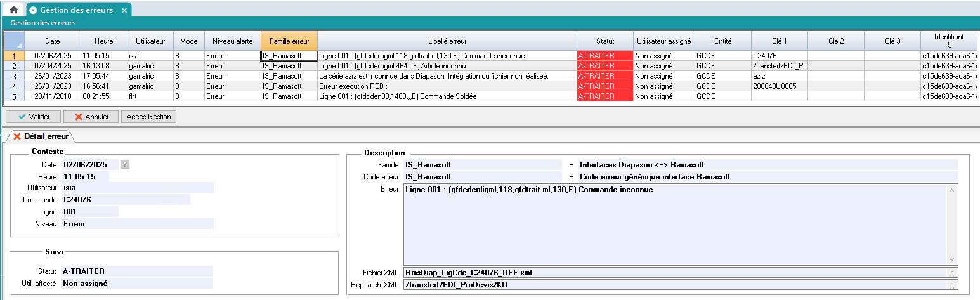
Task: Click the Commande field containing C24076
Action: 126,200
